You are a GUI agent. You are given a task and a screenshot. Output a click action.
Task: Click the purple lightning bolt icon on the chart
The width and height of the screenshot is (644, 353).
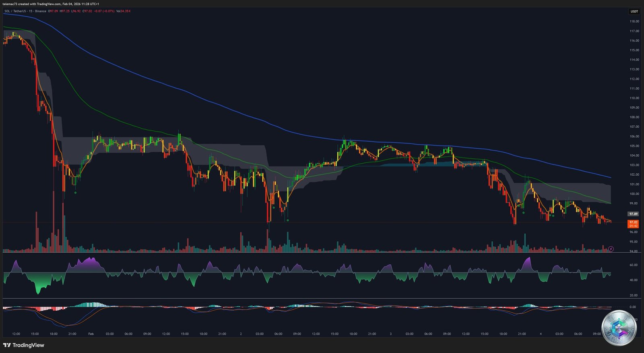611,249
